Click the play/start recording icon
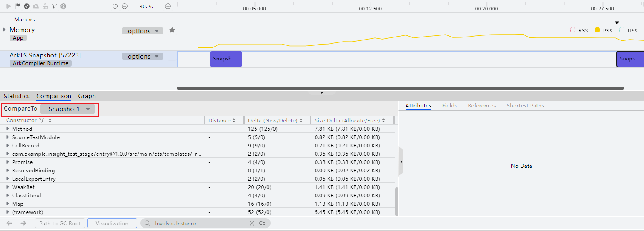This screenshot has height=231, width=644. (x=8, y=6)
